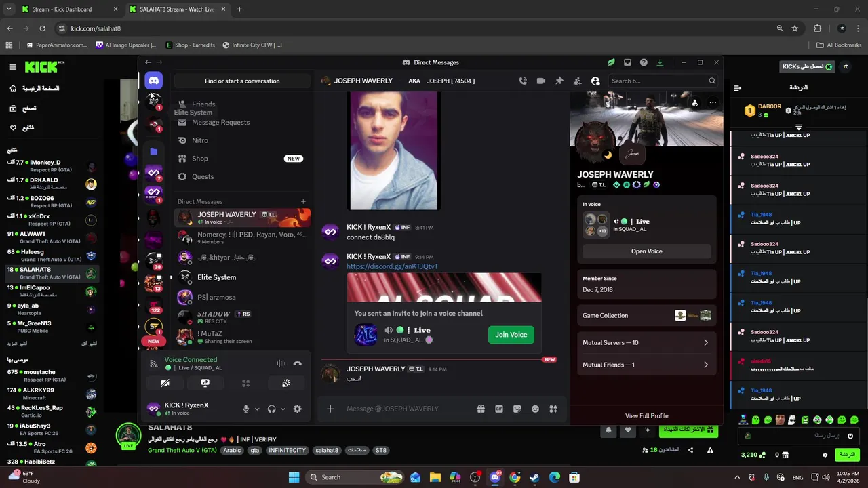This screenshot has width=868, height=488.
Task: Click the Discord message search box
Action: (x=663, y=81)
